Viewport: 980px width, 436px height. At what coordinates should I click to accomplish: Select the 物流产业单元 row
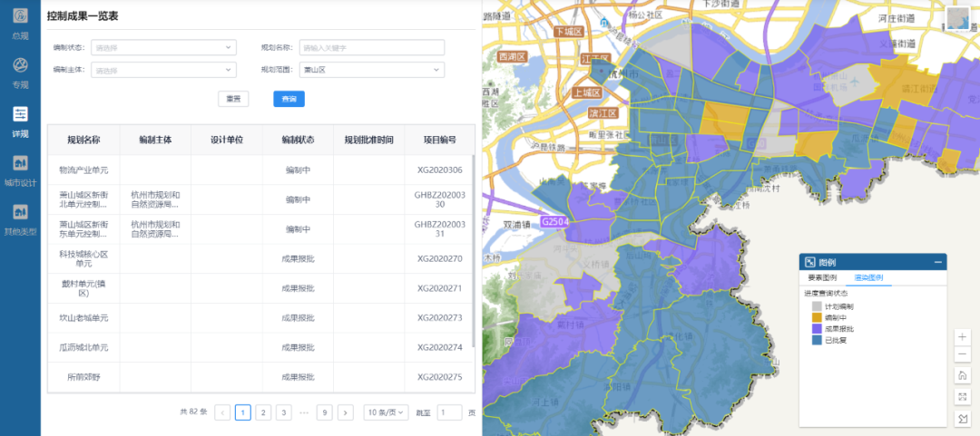[x=260, y=170]
